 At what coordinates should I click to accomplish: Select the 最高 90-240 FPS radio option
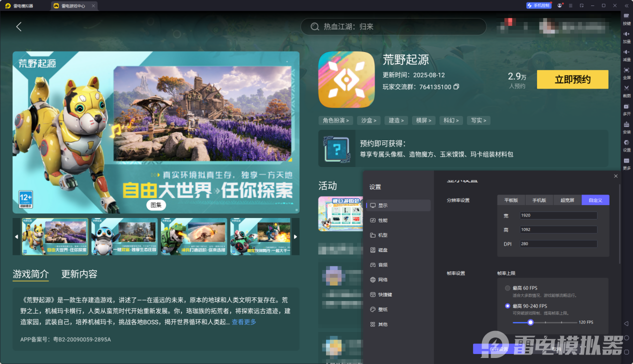pyautogui.click(x=507, y=306)
